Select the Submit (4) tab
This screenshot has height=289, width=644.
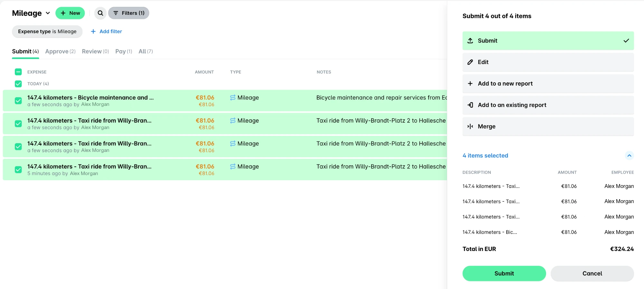(25, 51)
